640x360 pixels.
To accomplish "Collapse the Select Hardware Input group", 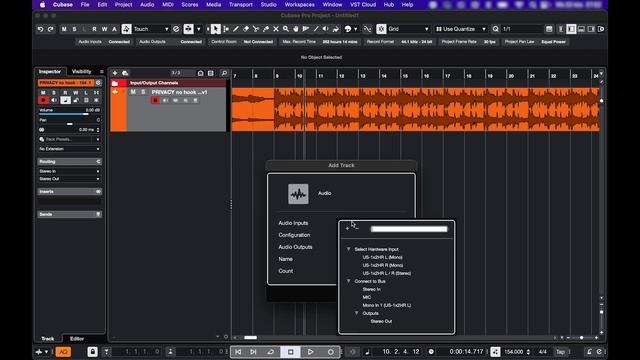I will click(x=349, y=249).
